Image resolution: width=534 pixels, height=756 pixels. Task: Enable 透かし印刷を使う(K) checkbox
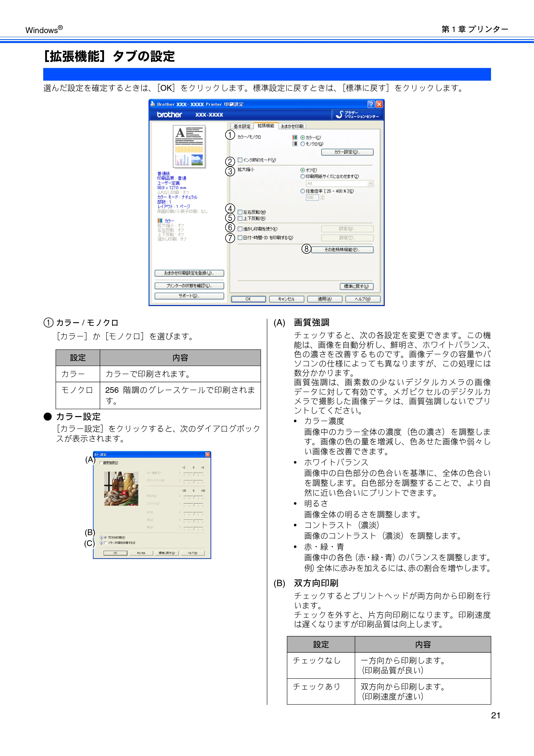[240, 229]
